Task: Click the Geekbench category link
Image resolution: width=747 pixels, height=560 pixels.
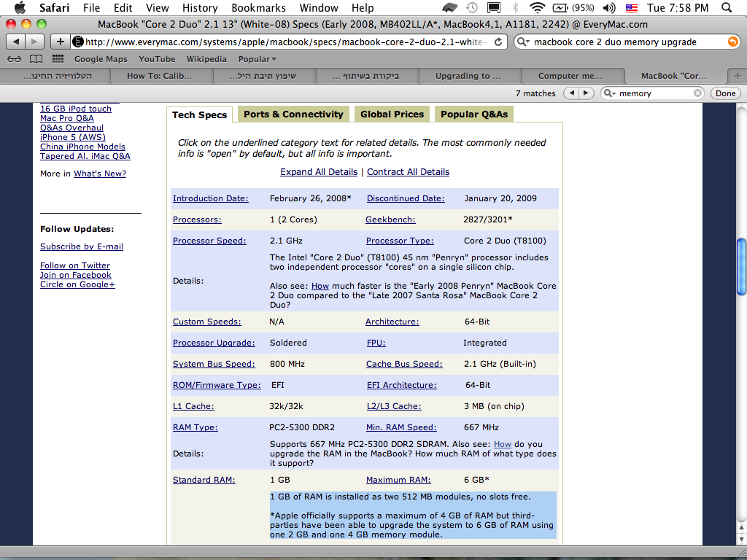Action: point(390,219)
